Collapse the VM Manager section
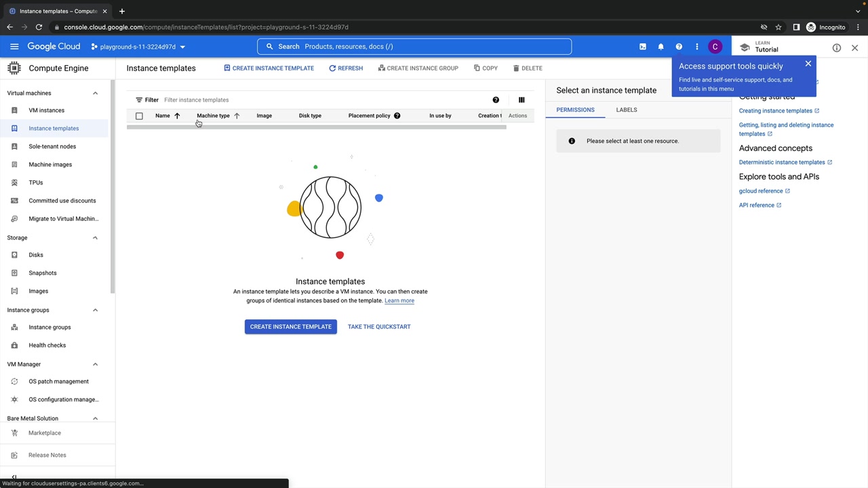The height and width of the screenshot is (488, 868). [x=95, y=364]
